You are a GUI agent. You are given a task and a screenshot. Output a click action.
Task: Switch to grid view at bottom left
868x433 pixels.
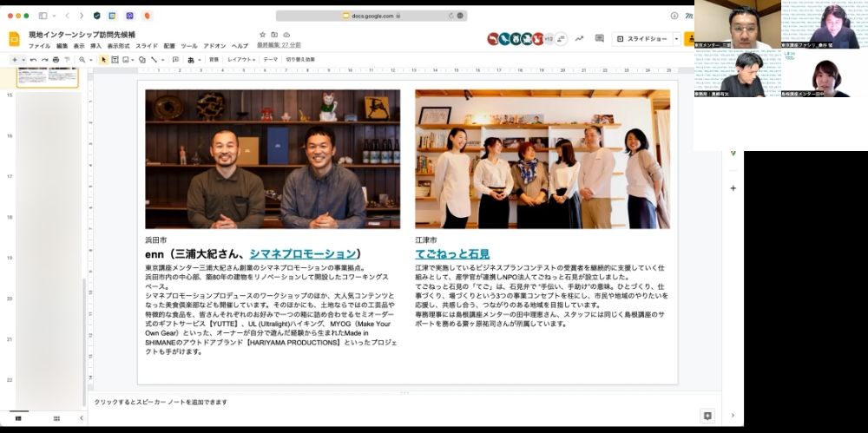click(56, 418)
